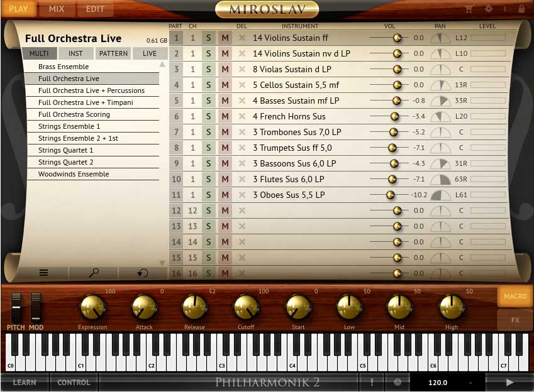
Task: Delete part 3 8 Violas Sustain
Action: click(x=242, y=69)
